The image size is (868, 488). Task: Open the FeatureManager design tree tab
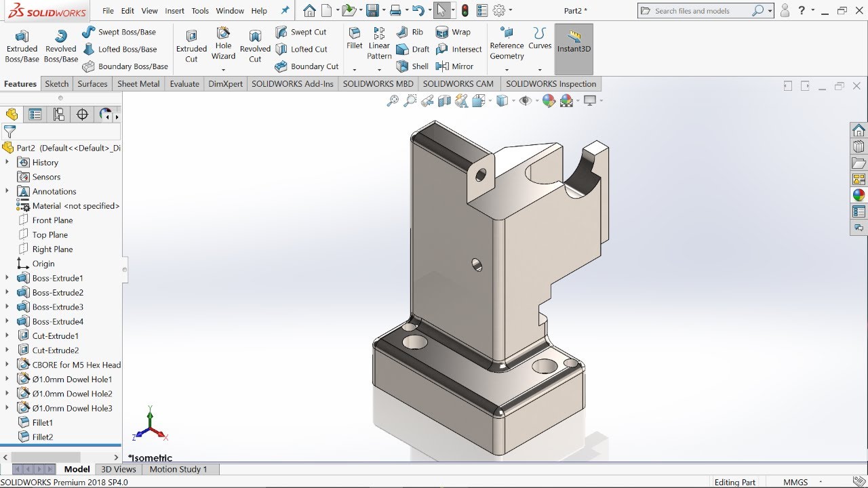(x=12, y=115)
